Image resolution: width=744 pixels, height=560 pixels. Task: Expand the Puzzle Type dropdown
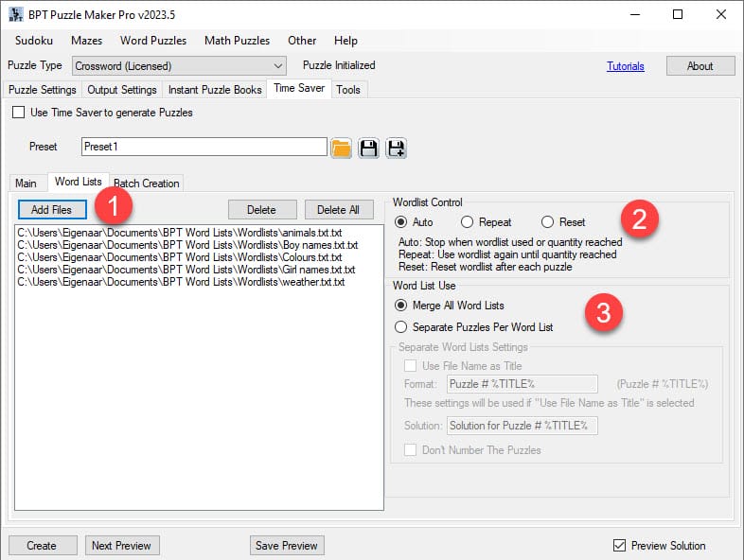click(x=277, y=66)
